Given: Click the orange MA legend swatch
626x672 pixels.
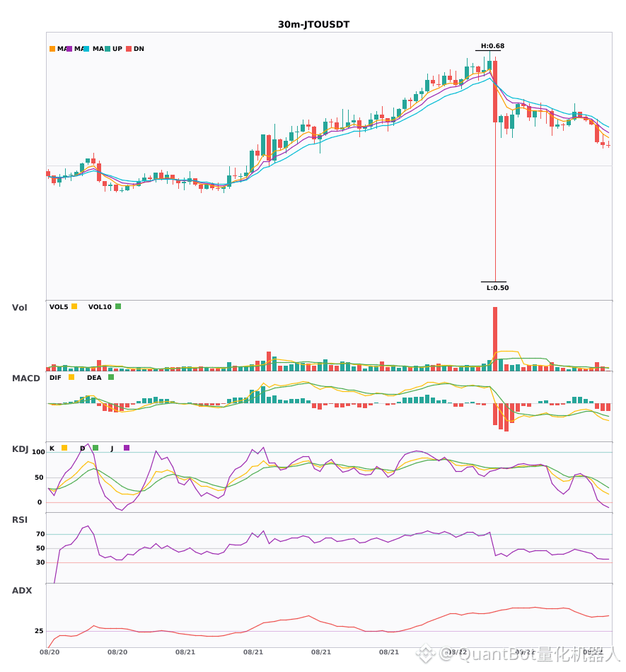Looking at the screenshot, I should pyautogui.click(x=52, y=49).
